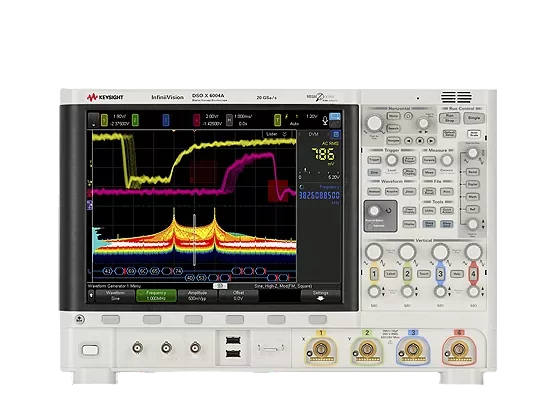555x408 pixels.
Task: Toggle the Digital channels key
Action: 473,184
